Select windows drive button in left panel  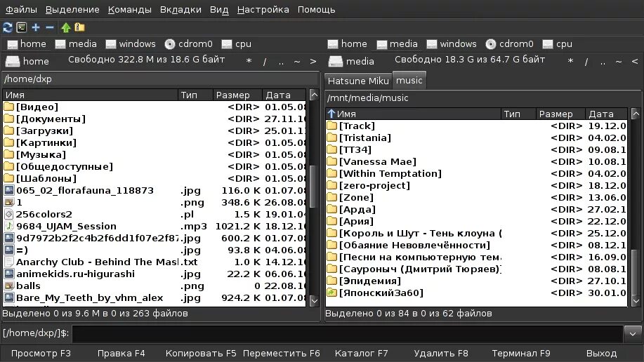pyautogui.click(x=131, y=44)
